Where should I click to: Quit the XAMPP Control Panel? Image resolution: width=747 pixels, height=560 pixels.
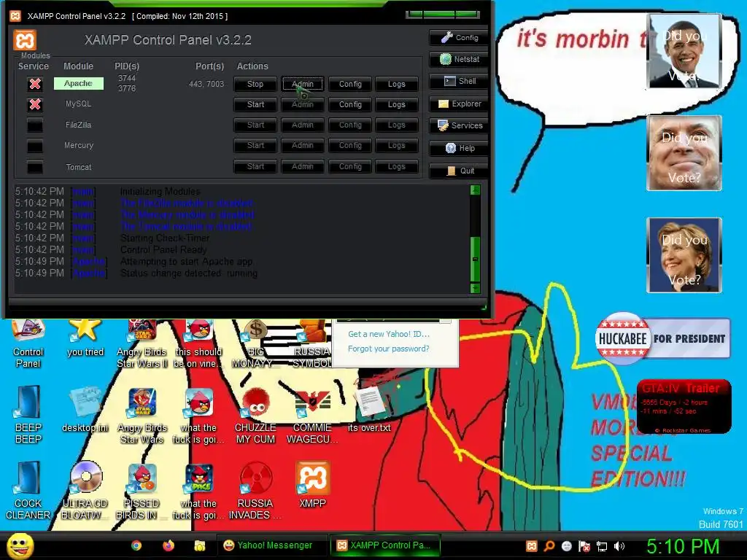coord(458,171)
